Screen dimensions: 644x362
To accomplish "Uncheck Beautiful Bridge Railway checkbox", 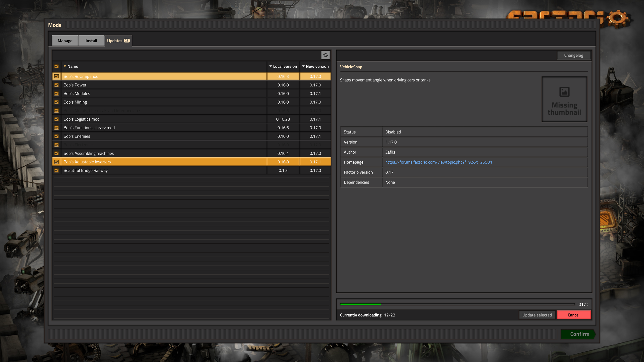I will 56,170.
